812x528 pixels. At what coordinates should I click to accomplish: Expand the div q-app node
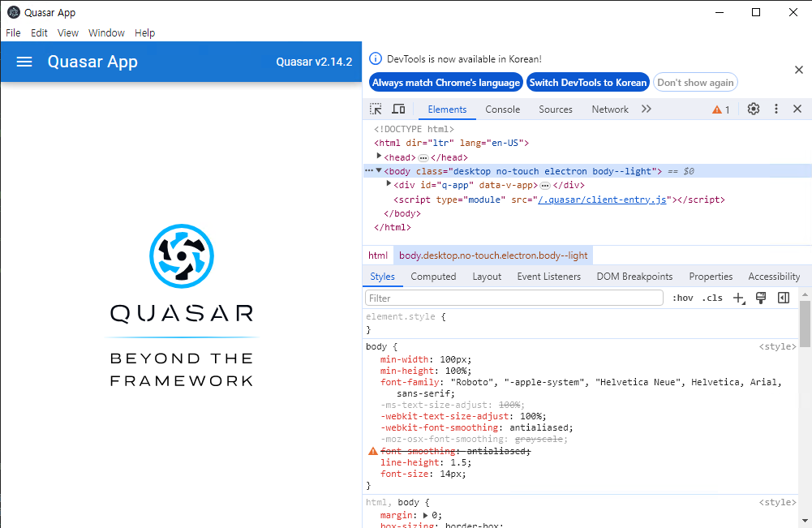point(389,184)
